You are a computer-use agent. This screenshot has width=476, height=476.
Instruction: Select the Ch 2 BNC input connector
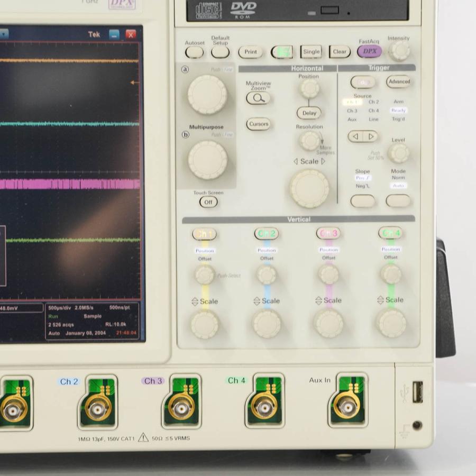[x=97, y=409]
